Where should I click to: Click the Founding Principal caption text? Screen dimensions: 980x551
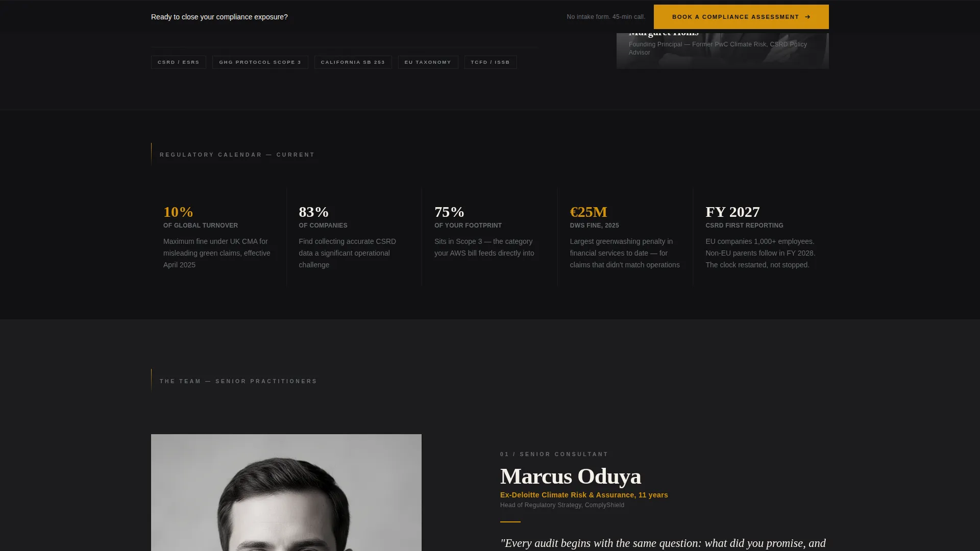(x=718, y=48)
